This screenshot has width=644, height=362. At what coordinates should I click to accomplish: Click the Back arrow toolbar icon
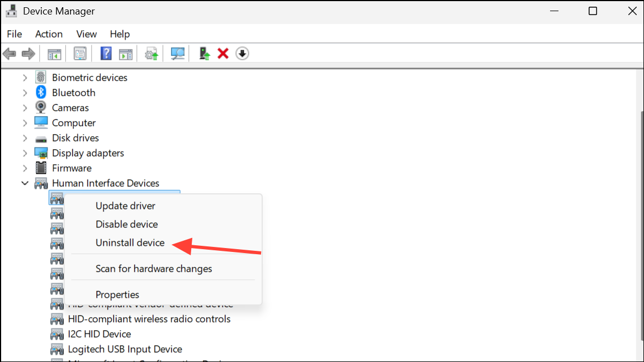(x=10, y=54)
